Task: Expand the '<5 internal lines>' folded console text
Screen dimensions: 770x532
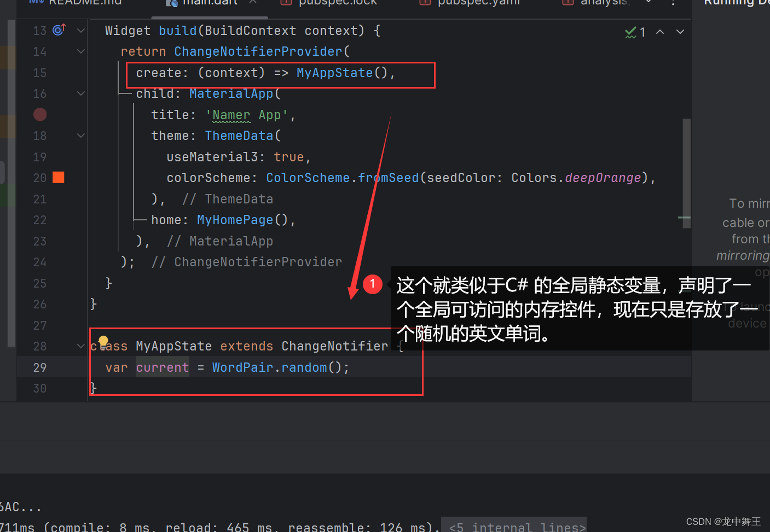Action: 514,527
